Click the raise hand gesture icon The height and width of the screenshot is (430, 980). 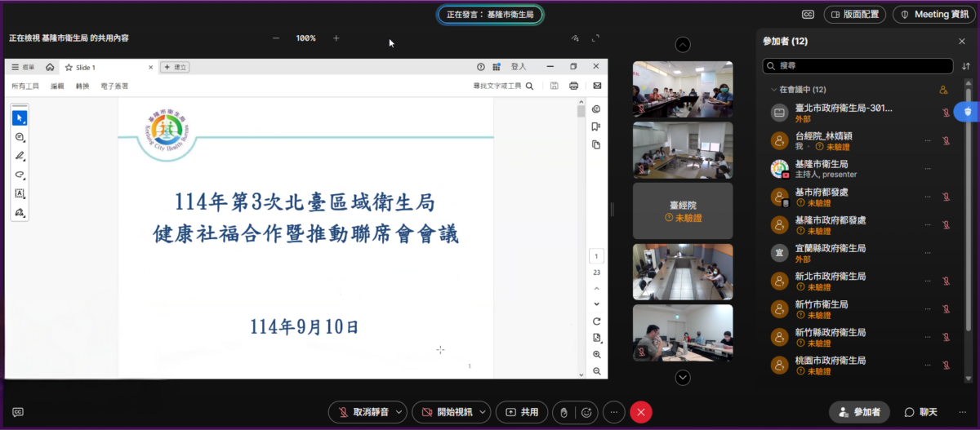(x=563, y=412)
